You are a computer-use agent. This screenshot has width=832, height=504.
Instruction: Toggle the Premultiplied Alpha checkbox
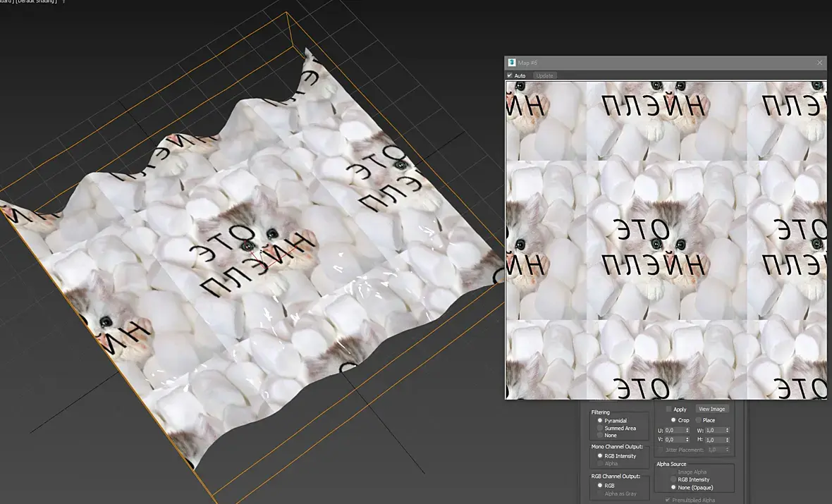[668, 500]
